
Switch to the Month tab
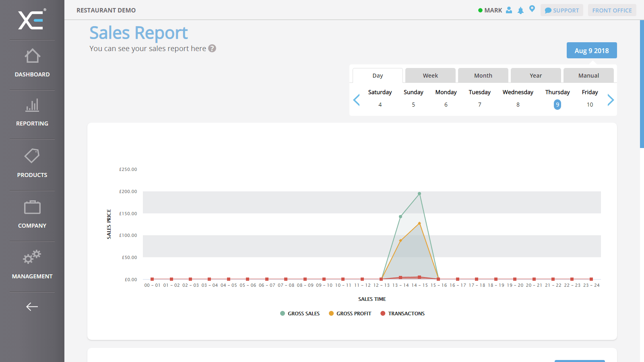point(483,76)
